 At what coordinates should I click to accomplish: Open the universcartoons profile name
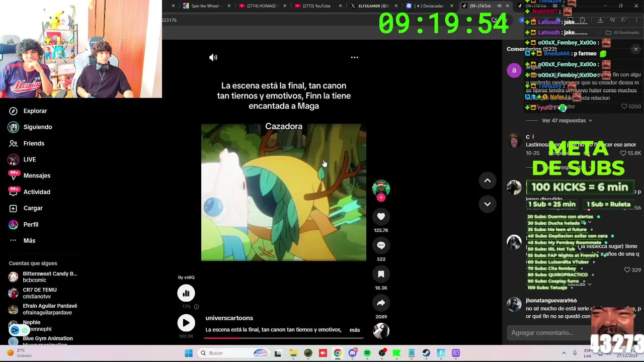pos(229,318)
